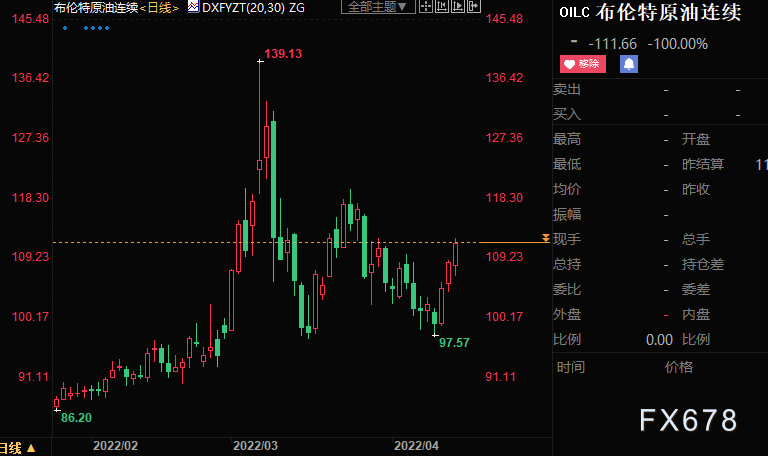Click the indicator chart icon before DXFYZT
Viewport: 768px width, 456px height.
pos(193,7)
